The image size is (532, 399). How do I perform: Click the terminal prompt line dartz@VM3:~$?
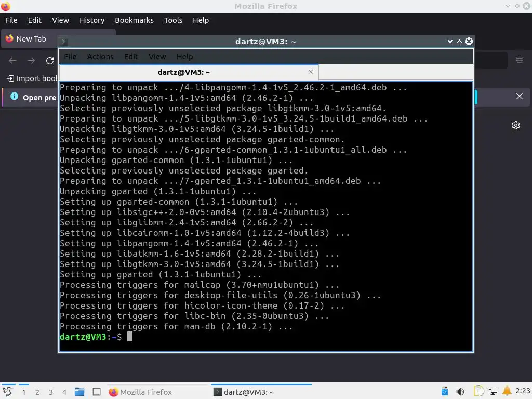pos(90,337)
